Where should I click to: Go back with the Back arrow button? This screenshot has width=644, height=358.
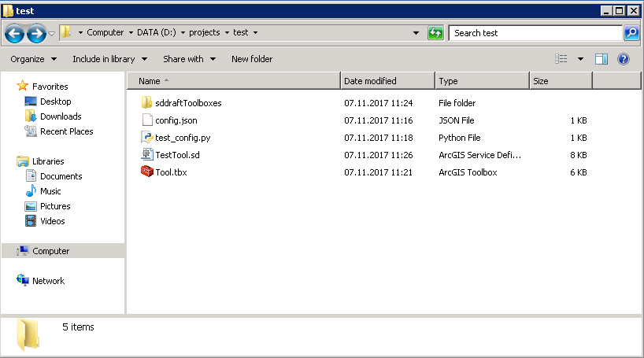click(x=15, y=33)
